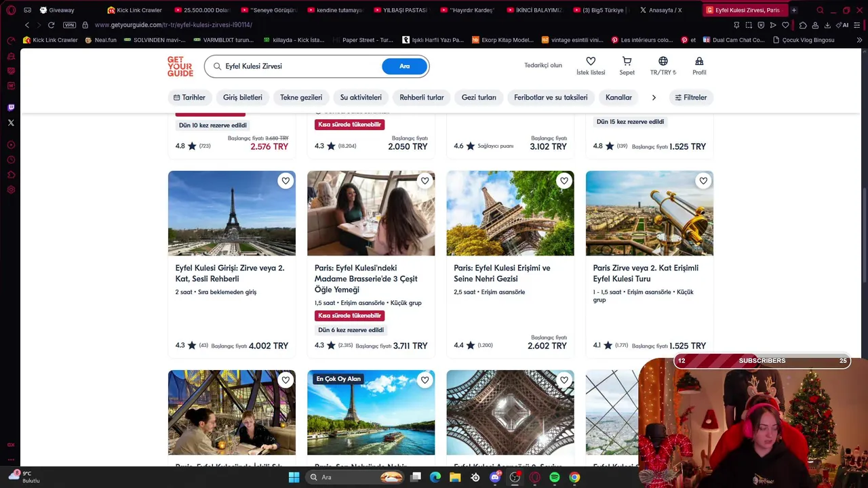Click the Tedarikçi olun link

click(543, 66)
